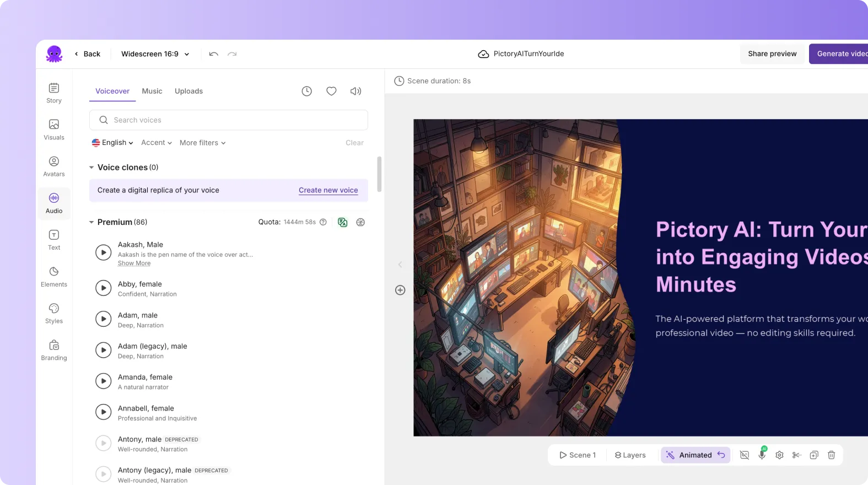Open the English language filter
This screenshot has width=868, height=485.
click(x=112, y=143)
